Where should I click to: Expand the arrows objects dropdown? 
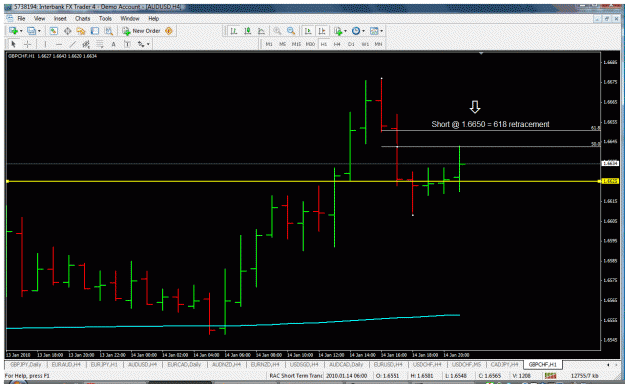pos(148,44)
